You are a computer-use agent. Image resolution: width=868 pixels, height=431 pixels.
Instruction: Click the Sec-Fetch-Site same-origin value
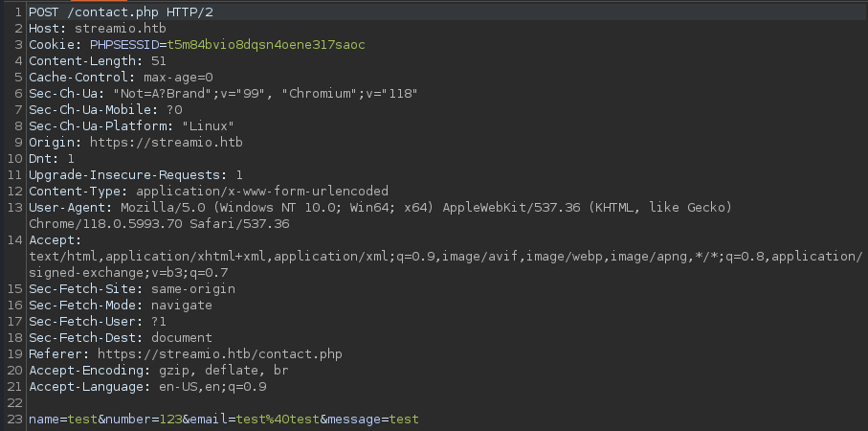193,288
